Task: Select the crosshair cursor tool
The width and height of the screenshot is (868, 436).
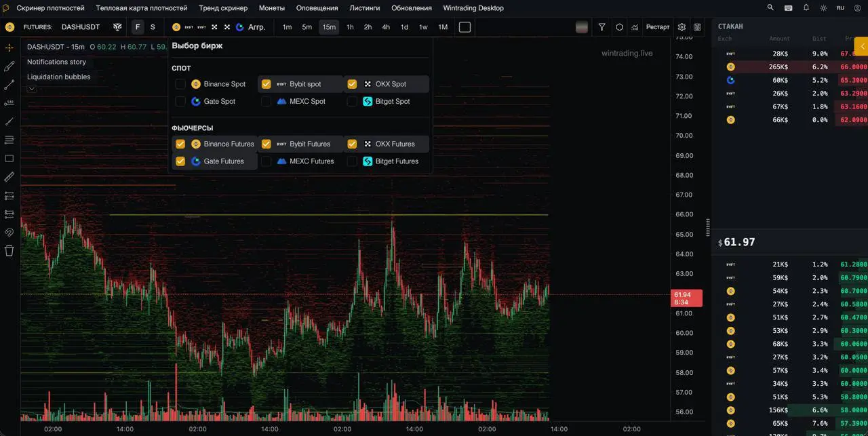Action: click(9, 48)
